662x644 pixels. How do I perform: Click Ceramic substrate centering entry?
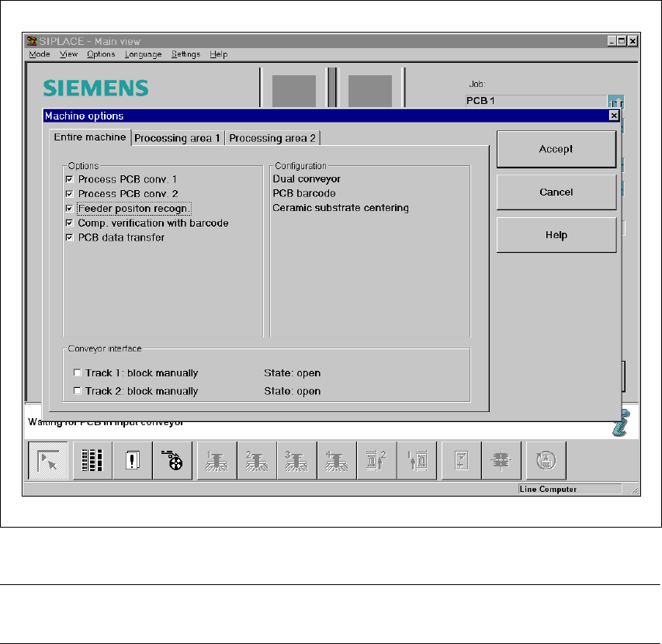click(341, 208)
